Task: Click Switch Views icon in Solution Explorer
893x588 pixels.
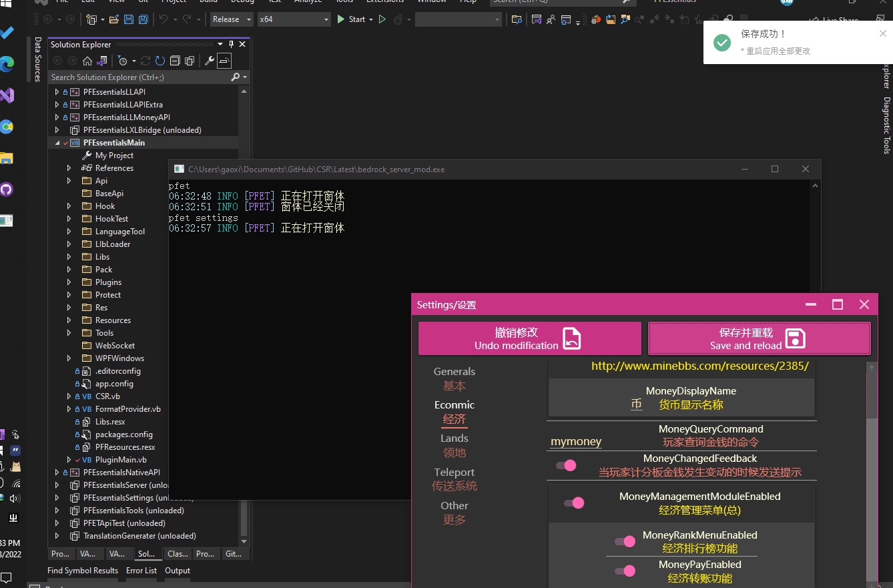Action: tap(102, 61)
